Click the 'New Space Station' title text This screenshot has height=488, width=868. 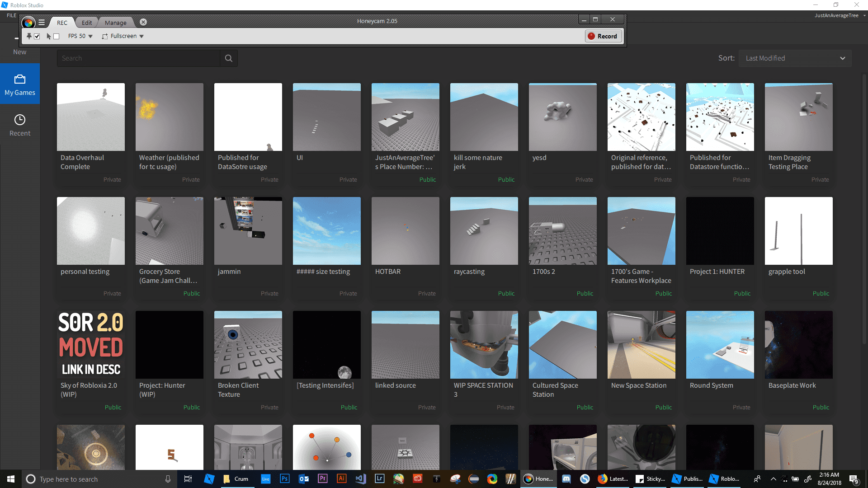pyautogui.click(x=639, y=385)
